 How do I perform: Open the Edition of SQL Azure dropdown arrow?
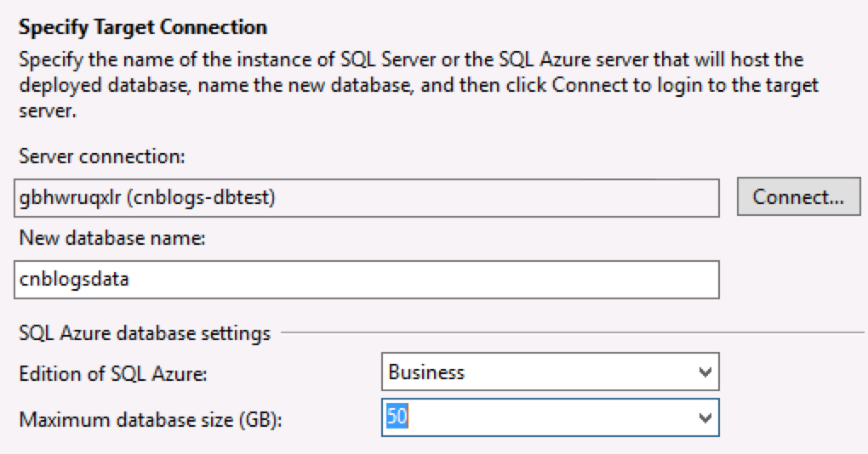tap(704, 372)
